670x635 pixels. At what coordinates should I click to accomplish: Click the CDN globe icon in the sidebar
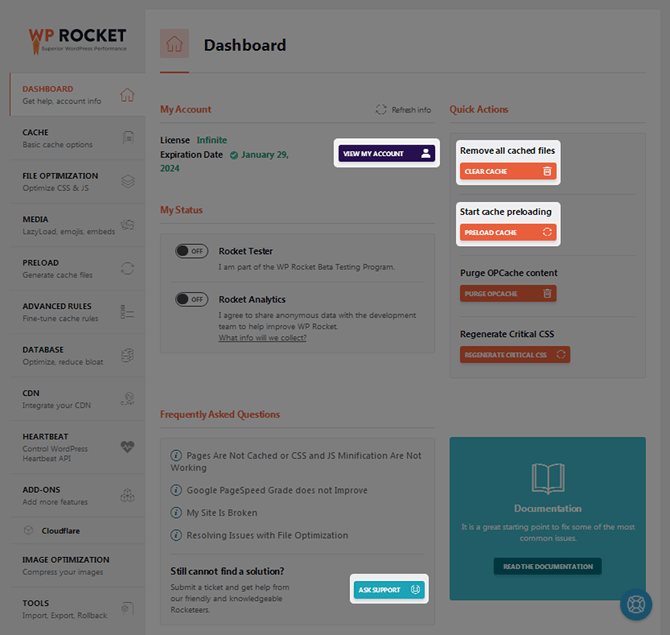click(128, 399)
